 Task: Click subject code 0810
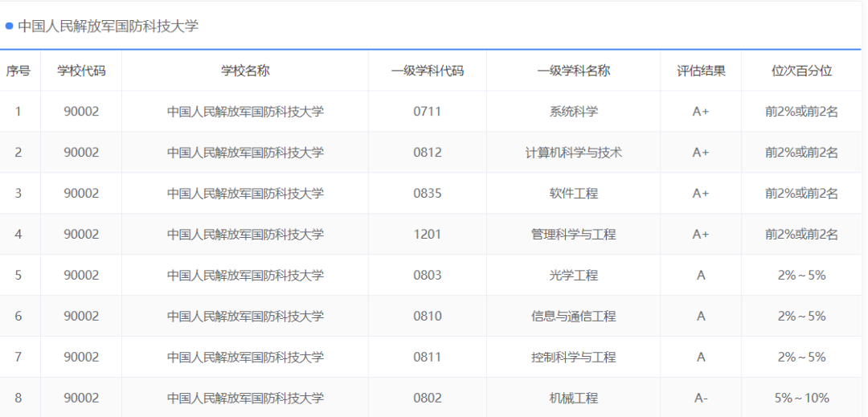pos(428,317)
